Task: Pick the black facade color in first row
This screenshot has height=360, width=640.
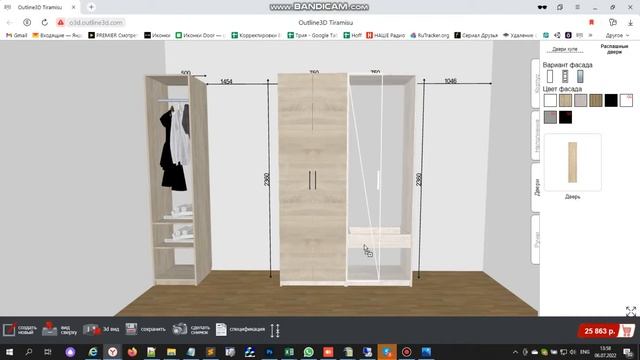Action: tap(611, 100)
